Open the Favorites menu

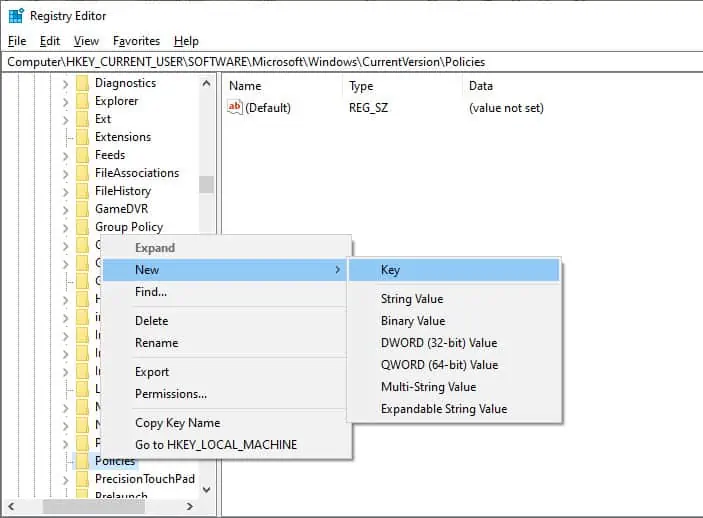[136, 41]
